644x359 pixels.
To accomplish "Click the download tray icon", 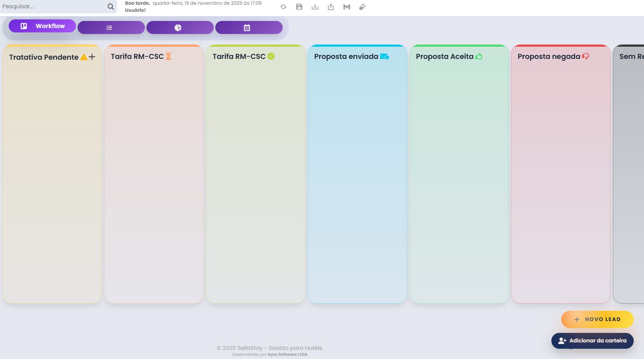I will [x=315, y=7].
